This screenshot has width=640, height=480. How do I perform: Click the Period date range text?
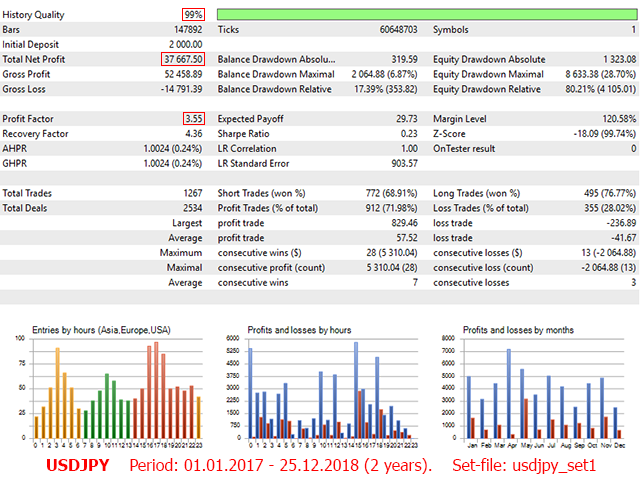(281, 466)
